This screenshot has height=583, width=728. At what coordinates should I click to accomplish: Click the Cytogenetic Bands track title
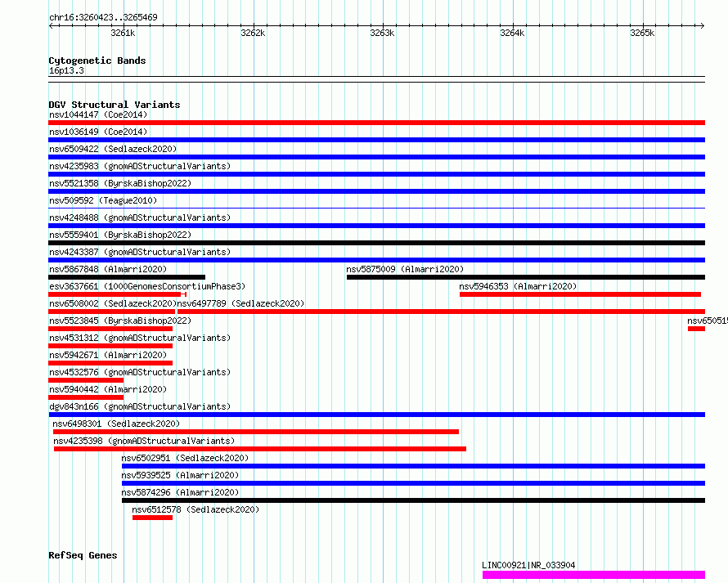click(x=97, y=61)
